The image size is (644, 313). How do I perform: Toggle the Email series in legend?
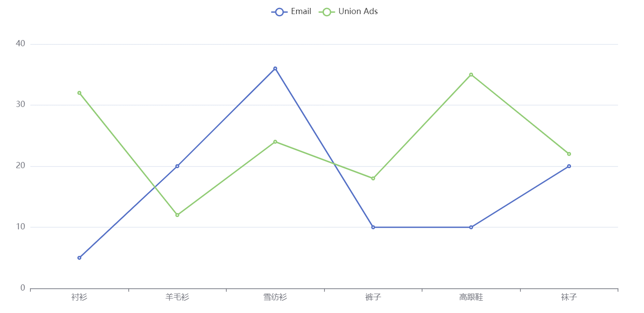point(291,12)
